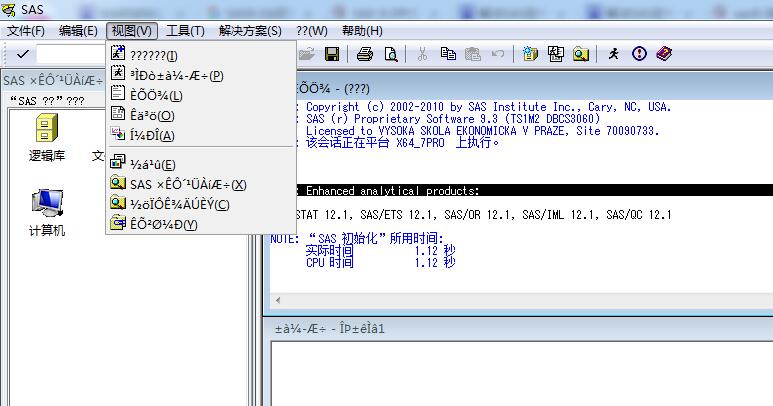773x406 pixels.
Task: Open the 工具(T) menu
Action: (x=185, y=31)
